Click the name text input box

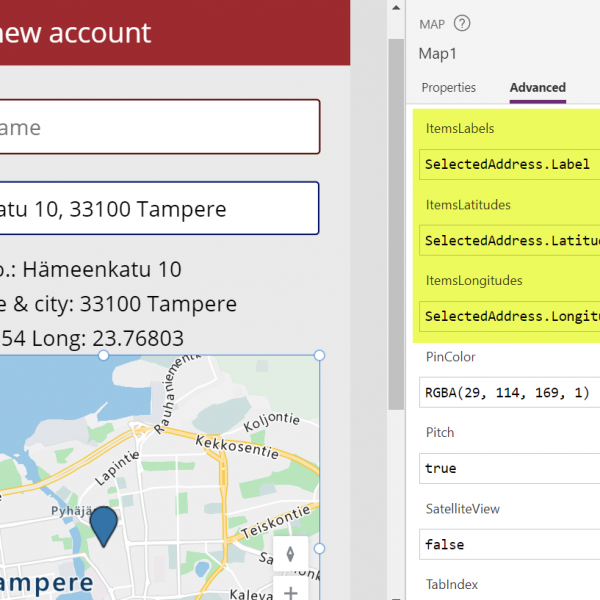tap(159, 127)
